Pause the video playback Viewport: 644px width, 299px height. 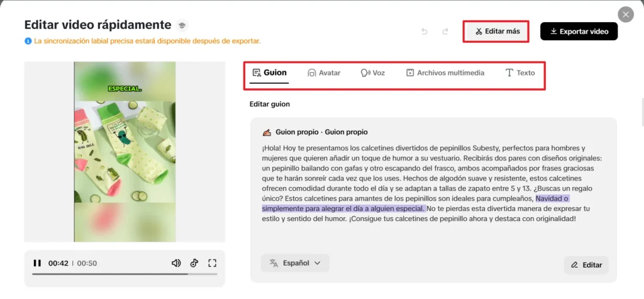[x=37, y=263]
